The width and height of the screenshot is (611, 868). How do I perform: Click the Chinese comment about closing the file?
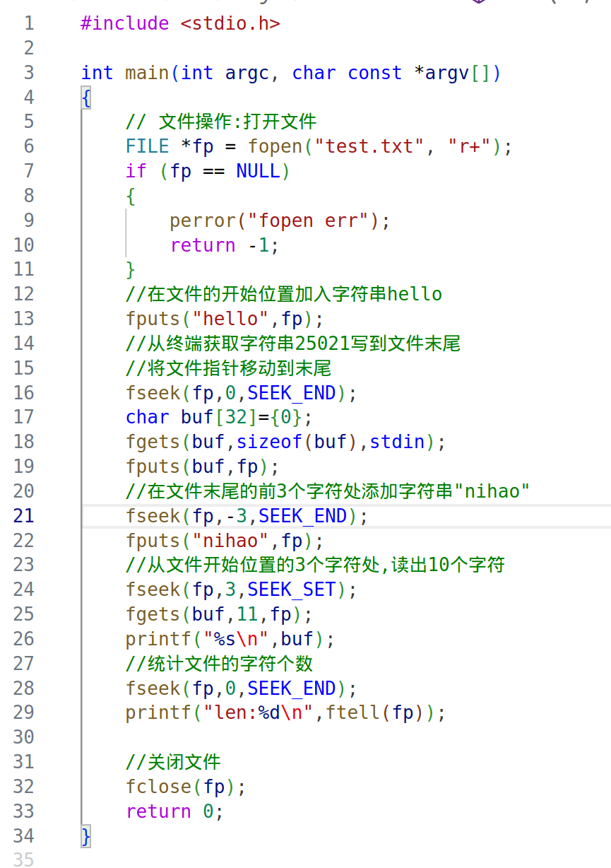173,761
